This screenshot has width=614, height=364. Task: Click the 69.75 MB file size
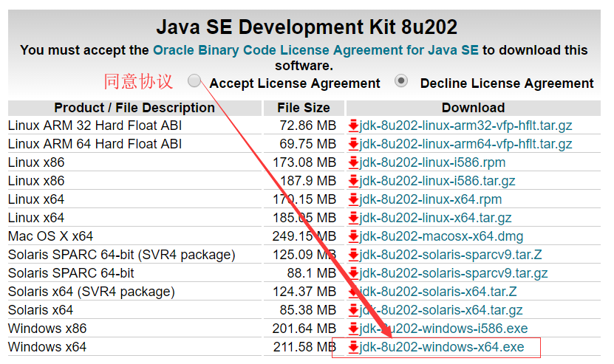click(308, 144)
